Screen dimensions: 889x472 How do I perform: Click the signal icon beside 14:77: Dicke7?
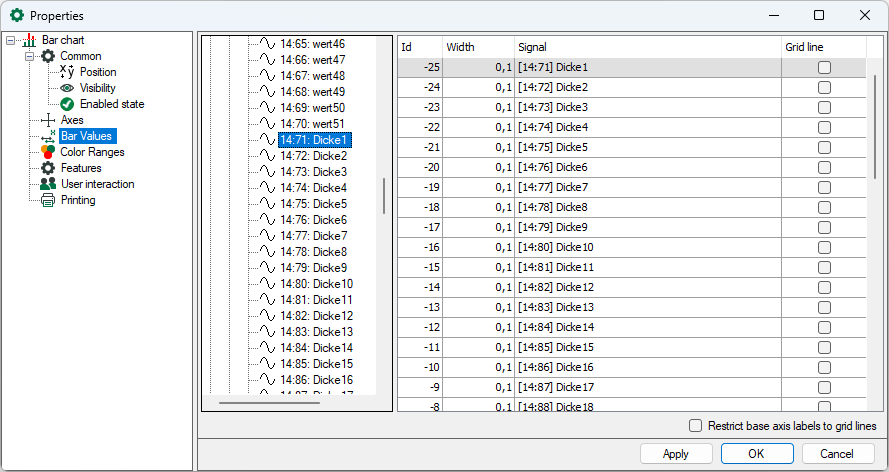click(267, 235)
